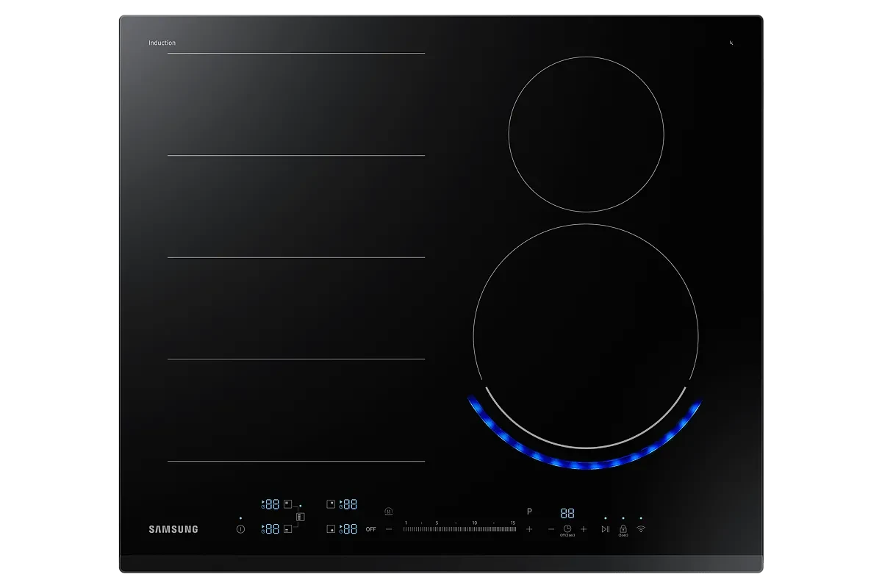Screen dimensions: 882x588
Task: Click the slider level 10 label
Action: coord(475,523)
